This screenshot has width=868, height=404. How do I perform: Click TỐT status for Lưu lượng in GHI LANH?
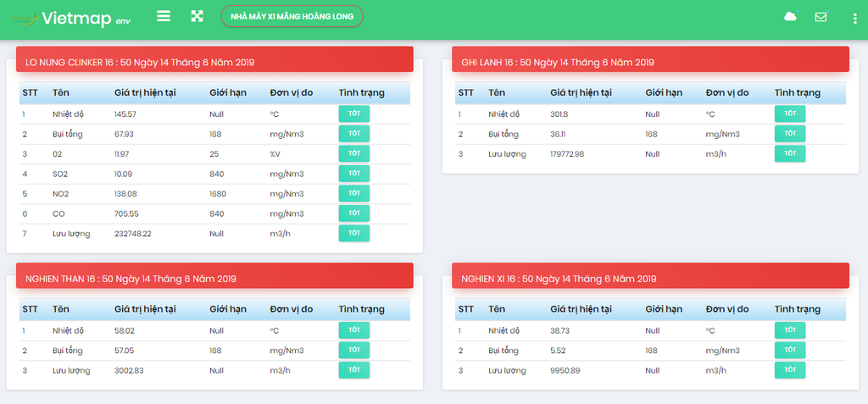coord(790,153)
